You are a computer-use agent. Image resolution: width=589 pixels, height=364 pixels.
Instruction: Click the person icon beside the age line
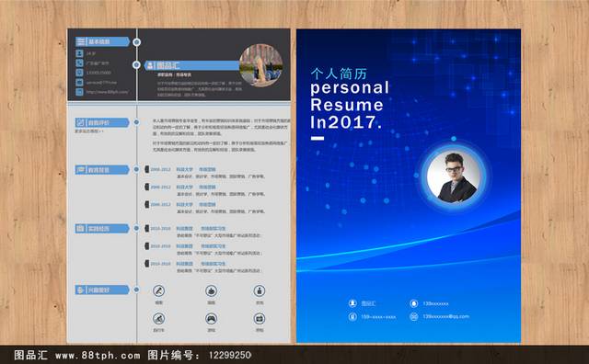tap(79, 53)
